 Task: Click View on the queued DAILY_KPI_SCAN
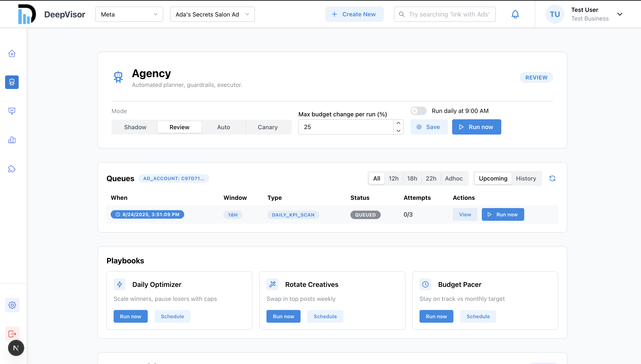pos(465,214)
